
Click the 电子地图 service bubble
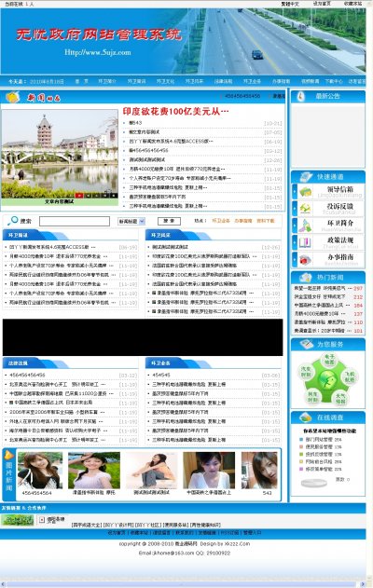[x=329, y=360]
